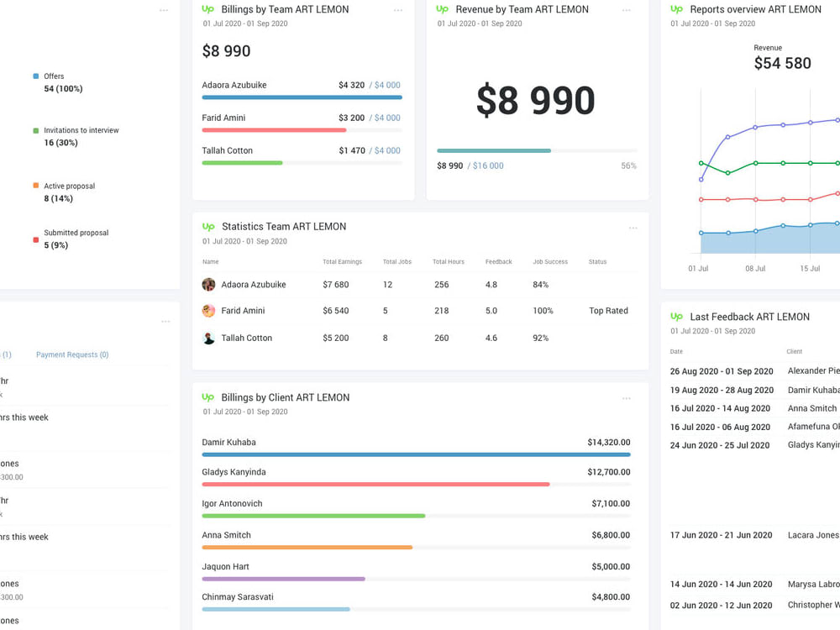Open the ellipsis menu on Revenue by Team widget
The height and width of the screenshot is (630, 840).
point(627,9)
